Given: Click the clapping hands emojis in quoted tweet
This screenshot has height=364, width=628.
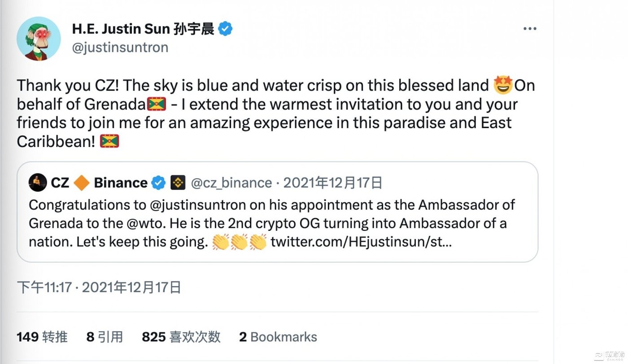Looking at the screenshot, I should point(239,243).
